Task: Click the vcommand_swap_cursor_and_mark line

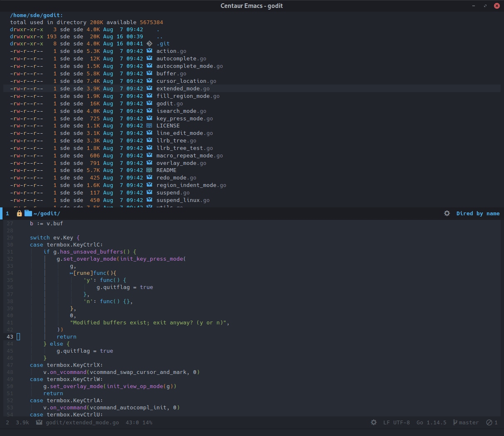Action: [122, 372]
